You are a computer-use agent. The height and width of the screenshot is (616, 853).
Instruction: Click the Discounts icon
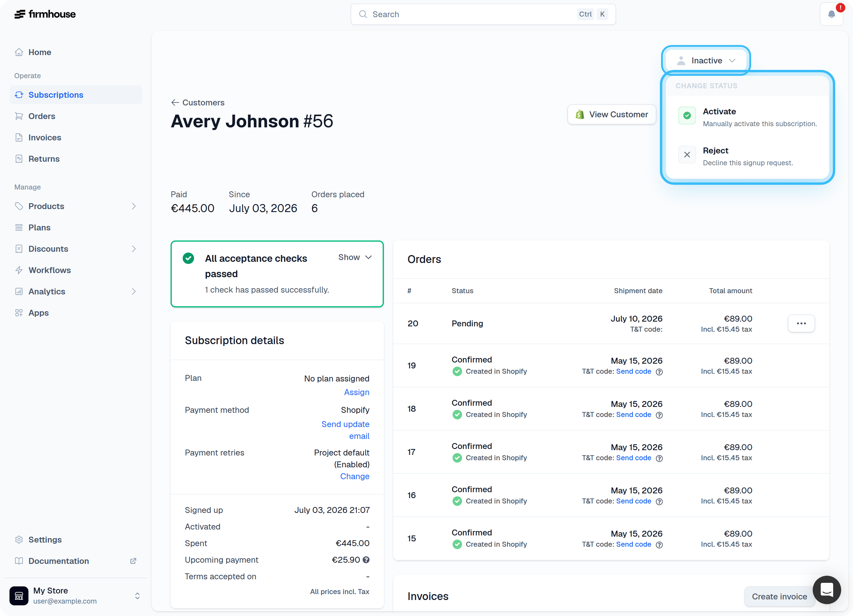pos(19,248)
